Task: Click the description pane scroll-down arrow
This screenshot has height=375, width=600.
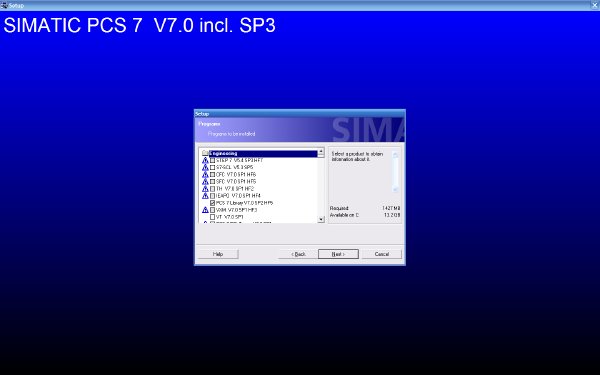Action: coord(395,189)
